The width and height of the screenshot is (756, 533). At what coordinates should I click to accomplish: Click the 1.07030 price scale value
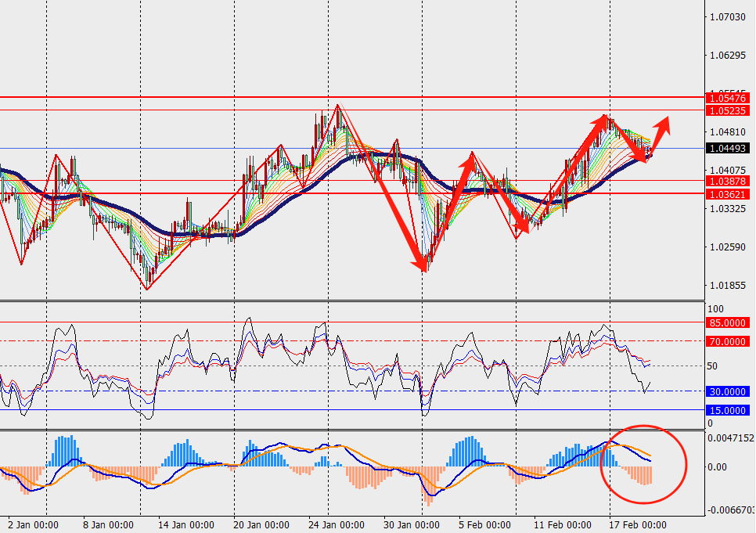pos(726,17)
